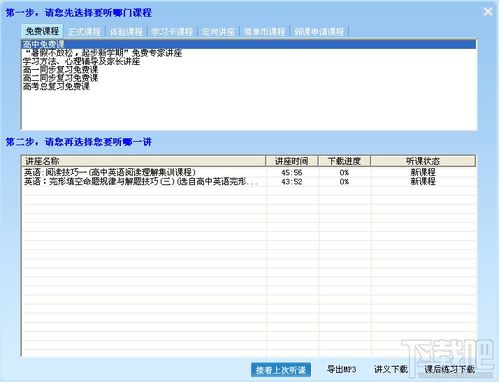Select the 英语 阅读技巧一 lecture row
The image size is (499, 382).
(249, 172)
